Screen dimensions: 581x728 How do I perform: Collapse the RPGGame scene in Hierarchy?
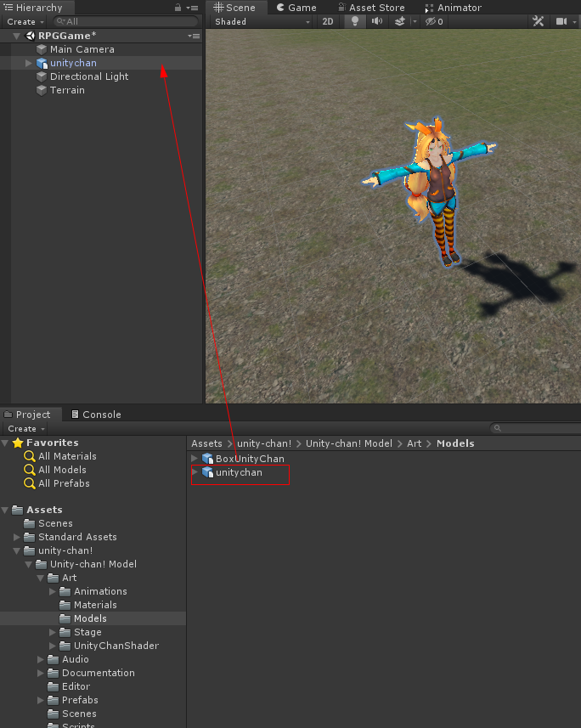[17, 36]
